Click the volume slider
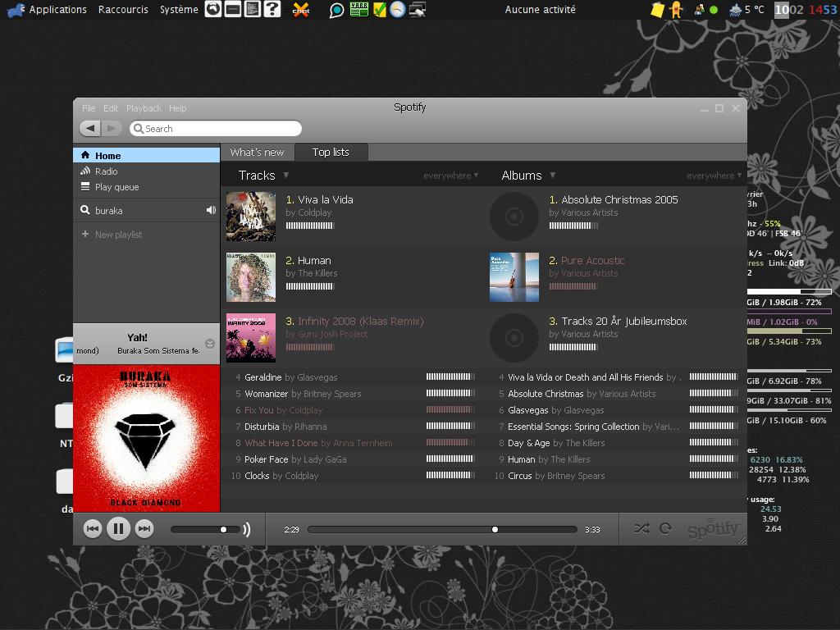 point(205,529)
